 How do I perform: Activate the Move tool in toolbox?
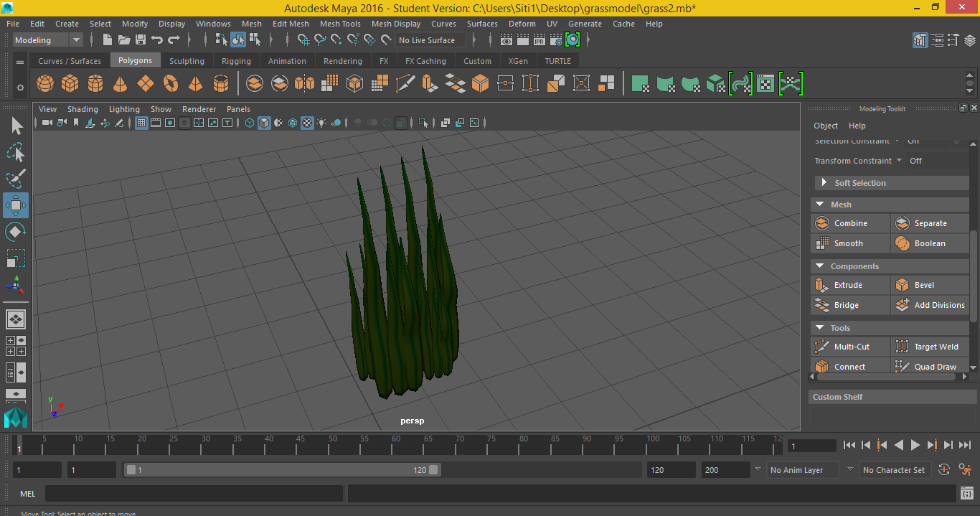coord(16,205)
